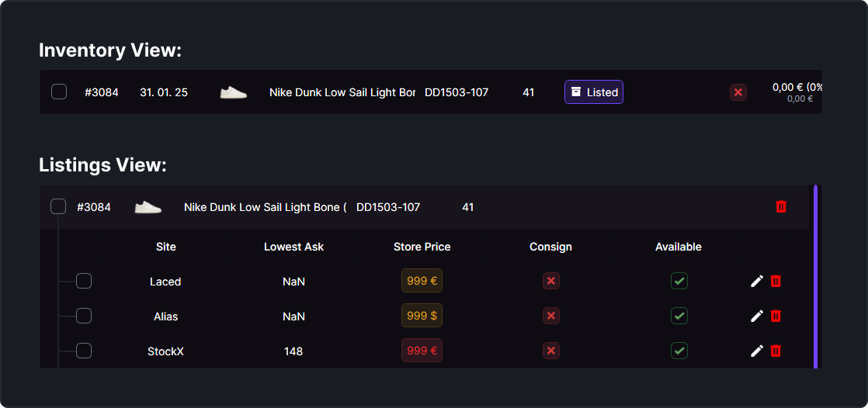This screenshot has height=408, width=868.
Task: Check the StockX listing checkbox
Action: point(84,351)
